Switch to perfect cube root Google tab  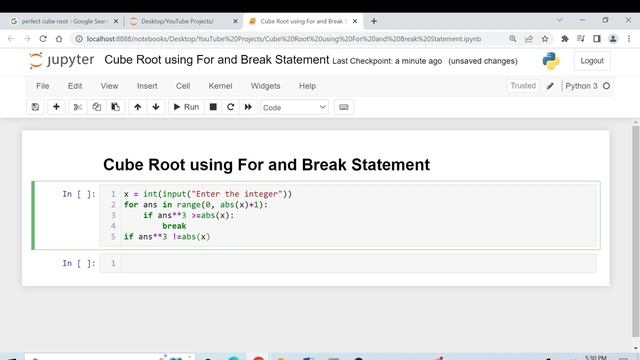click(x=63, y=21)
